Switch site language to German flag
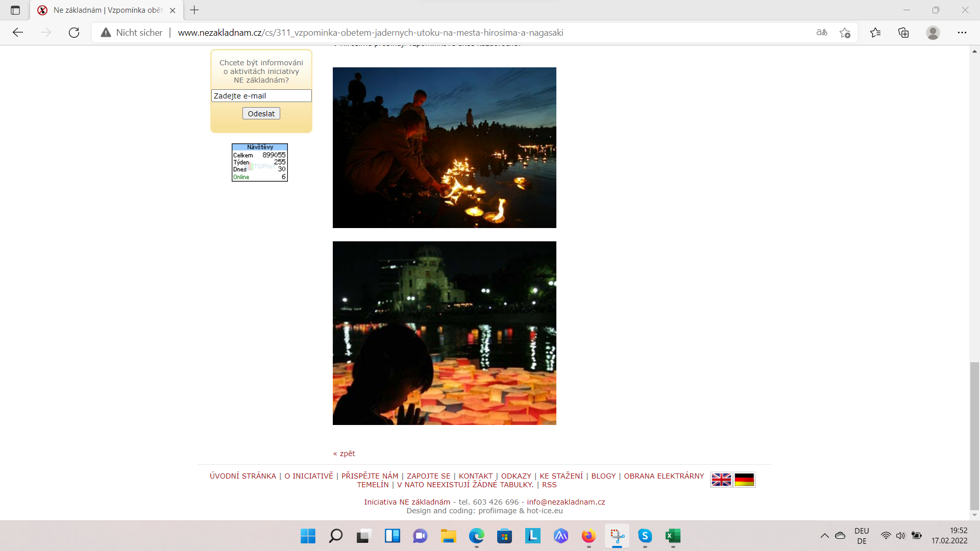The width and height of the screenshot is (980, 551). point(744,480)
